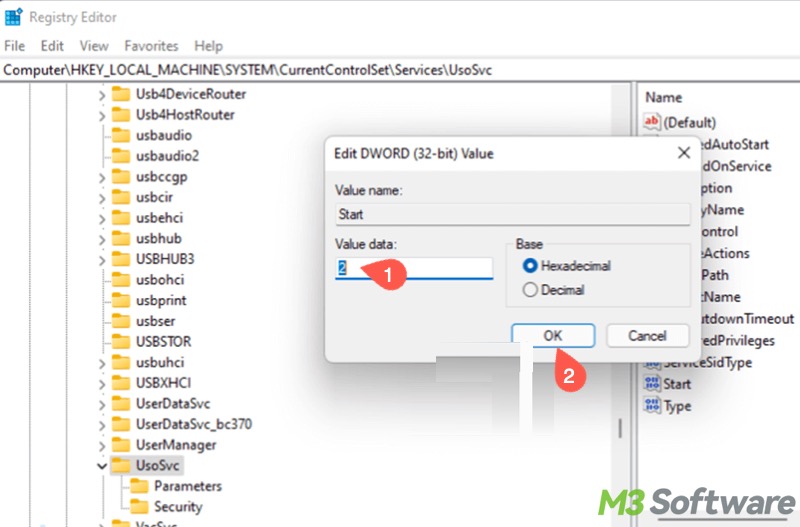Click the Usb4HostRouter folder icon
This screenshot has height=527, width=800.
click(121, 114)
